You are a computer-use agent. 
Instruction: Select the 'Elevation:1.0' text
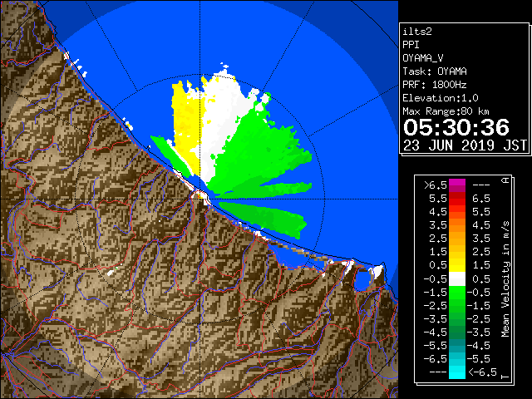[x=441, y=98]
